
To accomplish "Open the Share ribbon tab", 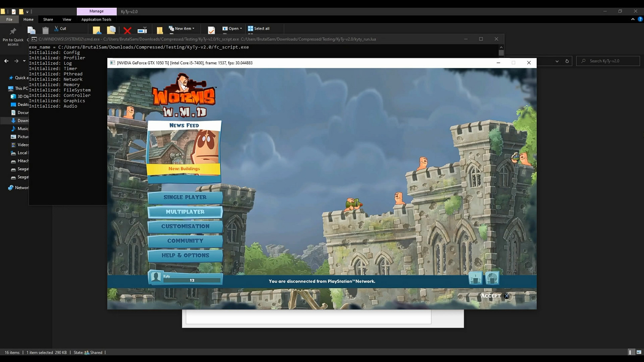I will (48, 19).
